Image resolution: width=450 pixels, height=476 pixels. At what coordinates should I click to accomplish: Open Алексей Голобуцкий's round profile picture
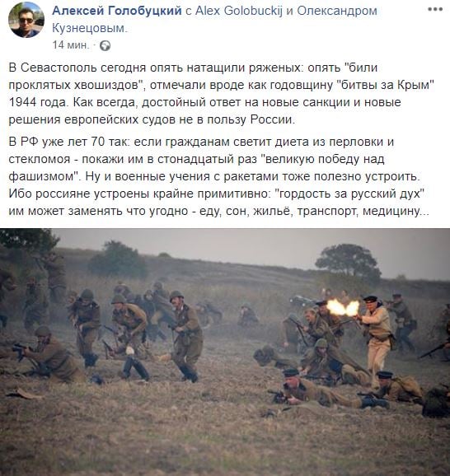coord(26,20)
